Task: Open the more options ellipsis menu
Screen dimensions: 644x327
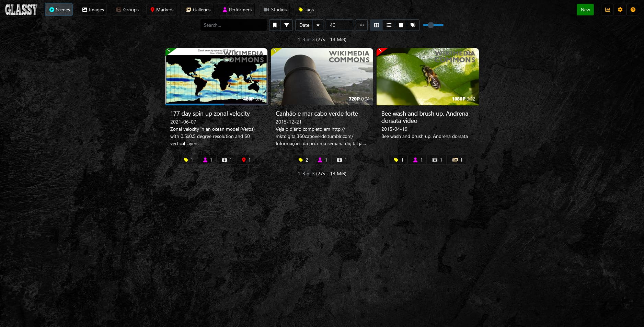Action: click(x=361, y=25)
